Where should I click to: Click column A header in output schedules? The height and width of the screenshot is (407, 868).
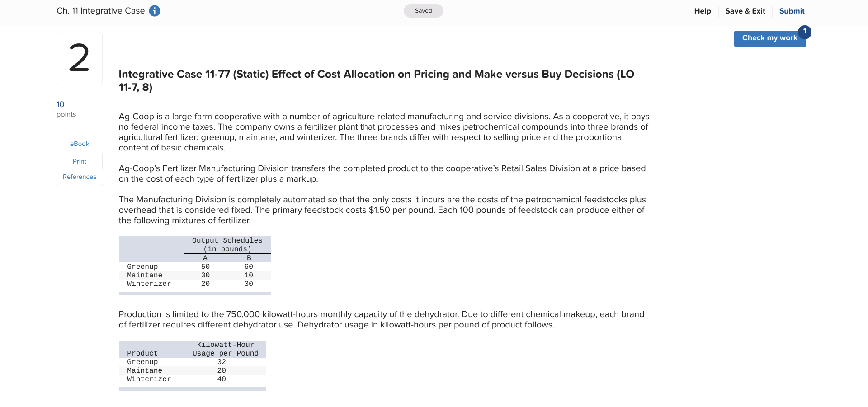point(205,257)
